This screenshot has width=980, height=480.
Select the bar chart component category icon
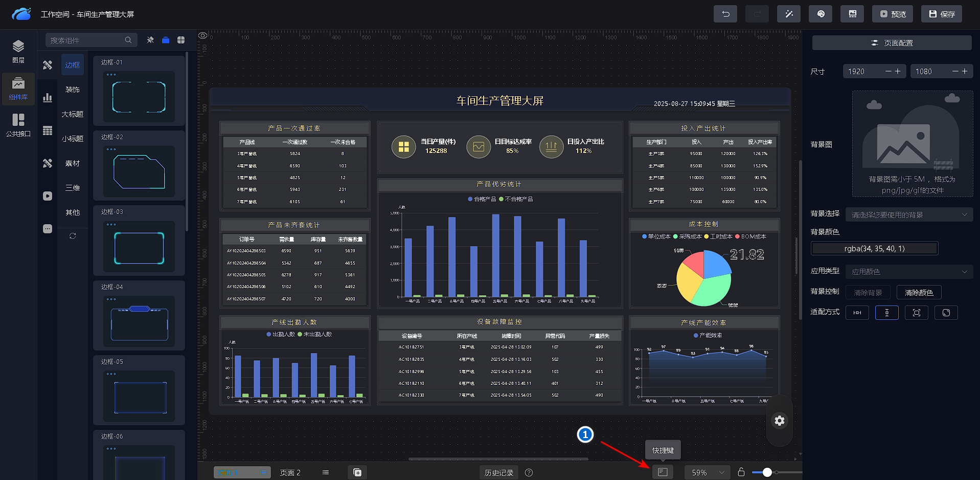48,98
